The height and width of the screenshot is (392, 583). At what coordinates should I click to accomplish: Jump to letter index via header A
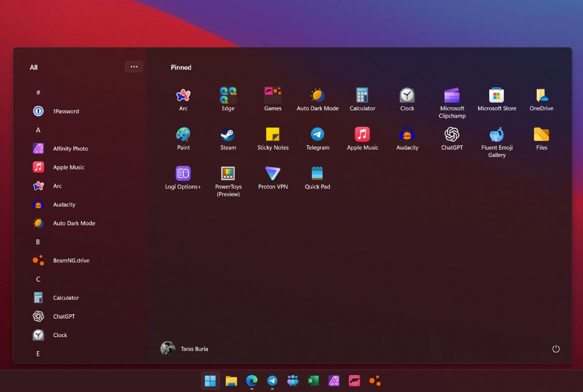pos(38,130)
